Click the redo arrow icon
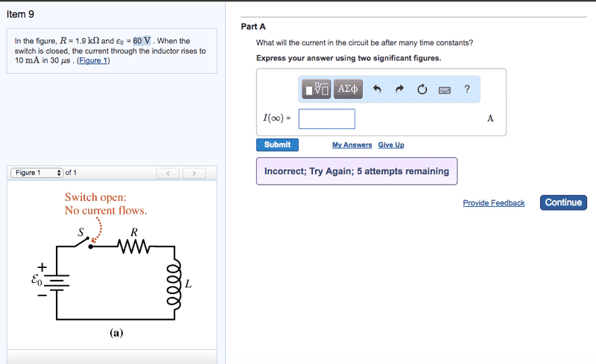This screenshot has height=364, width=596. click(x=399, y=90)
